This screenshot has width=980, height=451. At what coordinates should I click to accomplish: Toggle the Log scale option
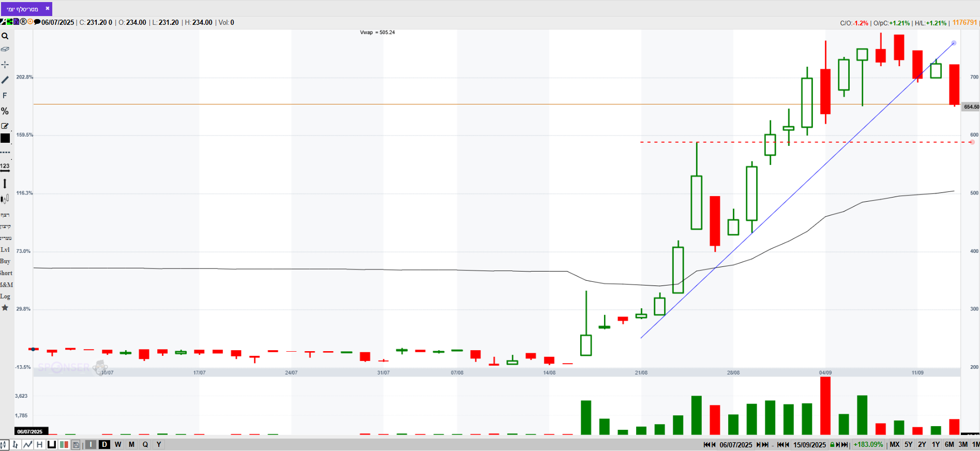[x=5, y=296]
